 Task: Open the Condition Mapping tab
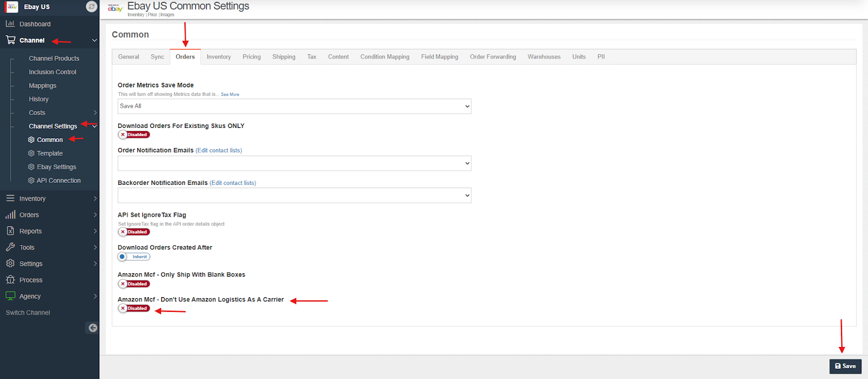(x=385, y=57)
